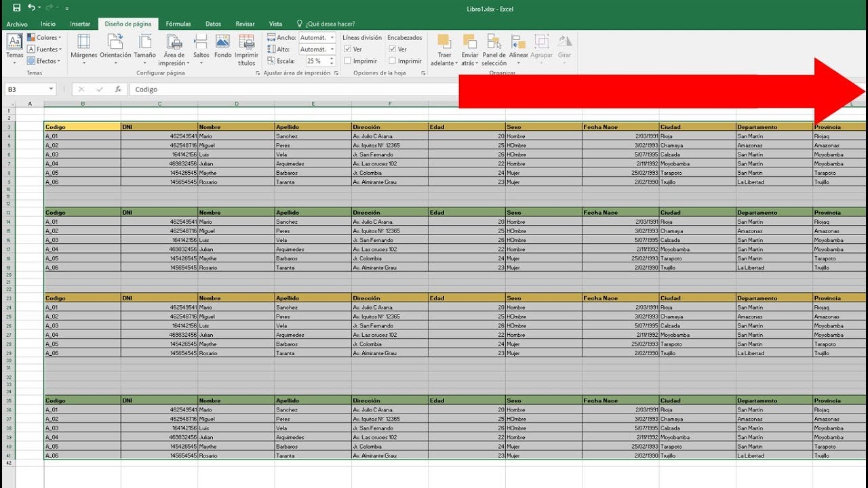Open the Fuentes theme dropdown

44,49
